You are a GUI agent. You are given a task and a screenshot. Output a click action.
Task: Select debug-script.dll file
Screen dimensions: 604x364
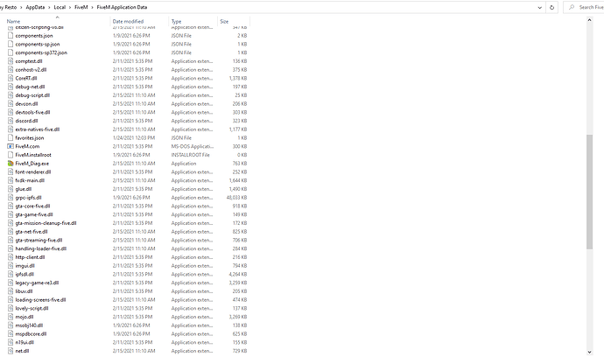coord(32,95)
